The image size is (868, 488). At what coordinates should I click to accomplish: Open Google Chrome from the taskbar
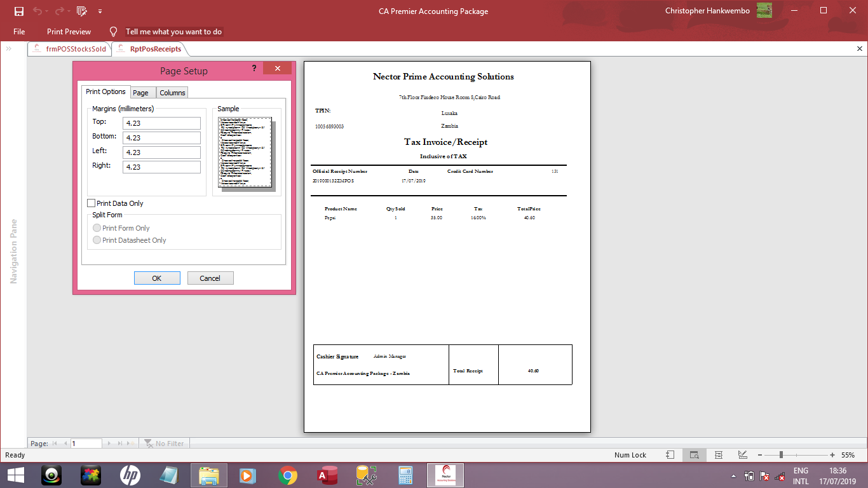(288, 475)
